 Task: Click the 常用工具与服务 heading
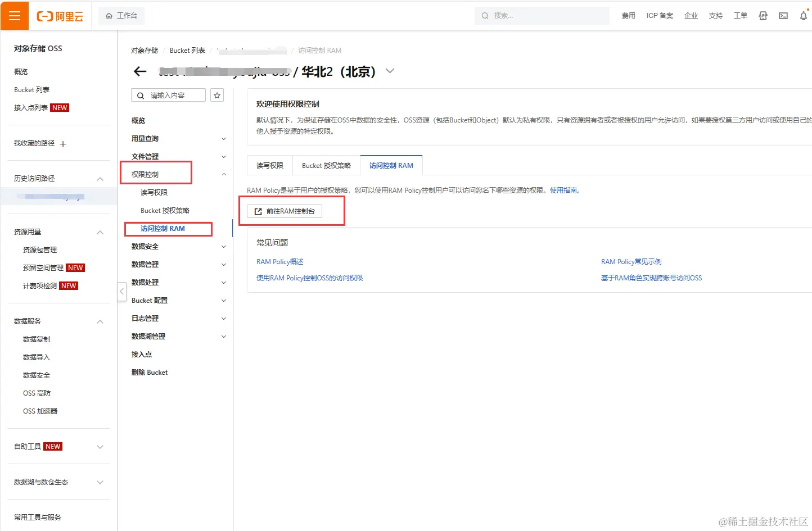click(x=38, y=518)
